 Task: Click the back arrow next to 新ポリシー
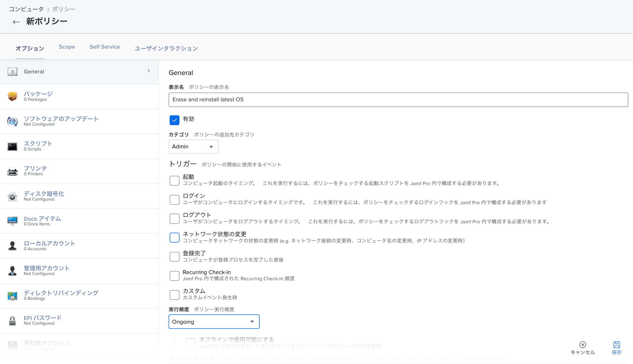pos(16,22)
